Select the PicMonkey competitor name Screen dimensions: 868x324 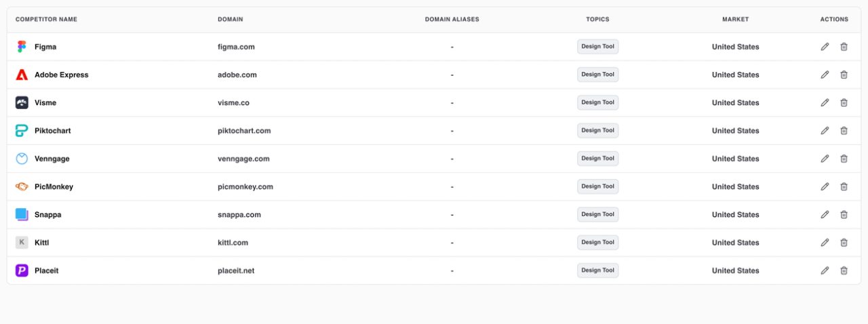tap(54, 186)
